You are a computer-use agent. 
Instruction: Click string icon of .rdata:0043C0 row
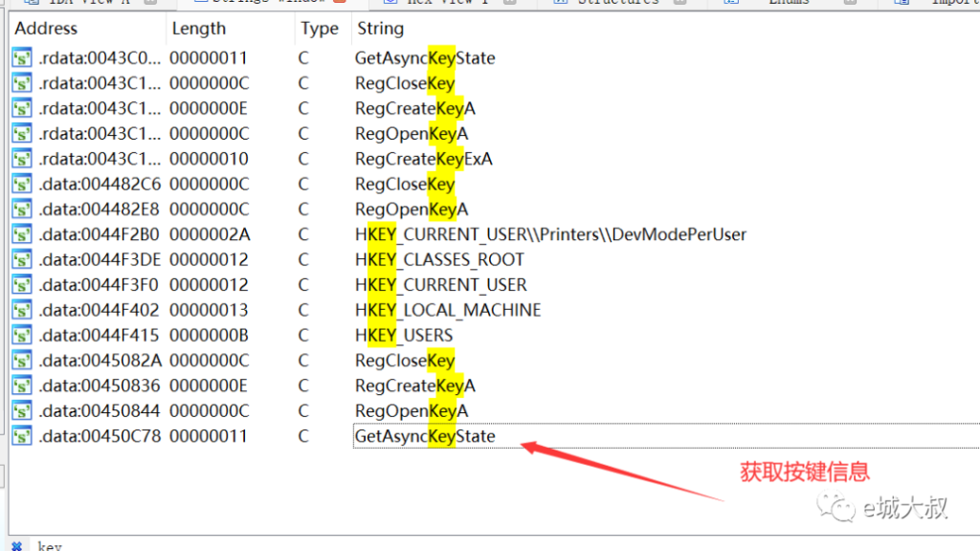coord(21,58)
